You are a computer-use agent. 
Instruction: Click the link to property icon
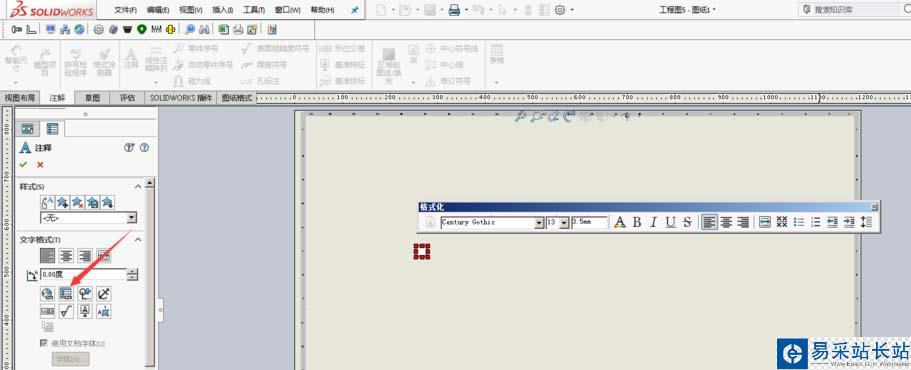66,294
